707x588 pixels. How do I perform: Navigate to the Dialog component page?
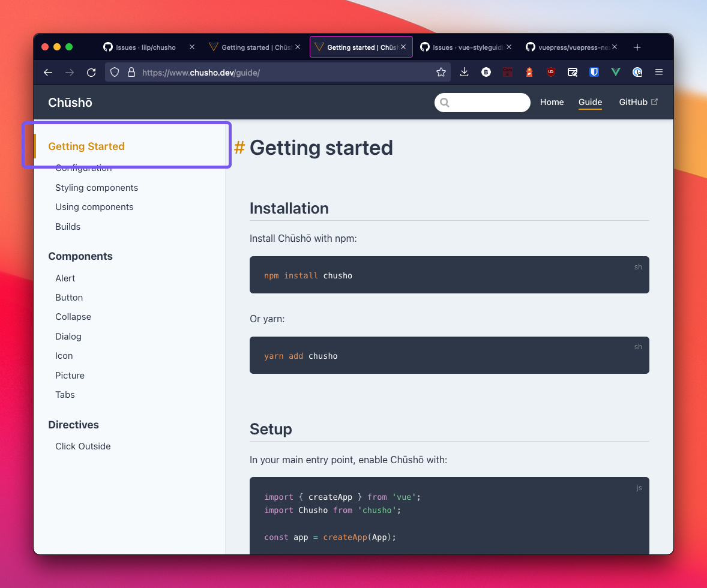click(x=68, y=337)
